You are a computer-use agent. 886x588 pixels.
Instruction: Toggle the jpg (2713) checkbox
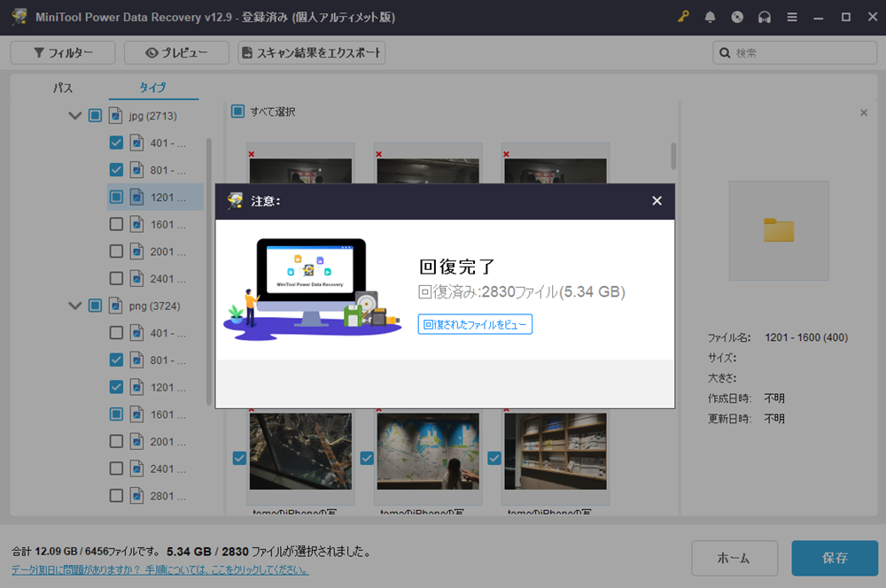pyautogui.click(x=95, y=116)
